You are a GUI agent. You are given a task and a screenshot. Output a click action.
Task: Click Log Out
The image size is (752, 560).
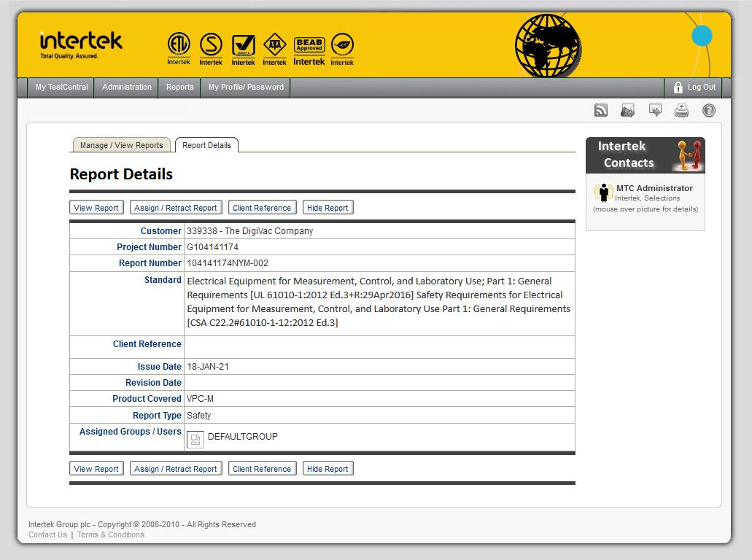coord(702,87)
